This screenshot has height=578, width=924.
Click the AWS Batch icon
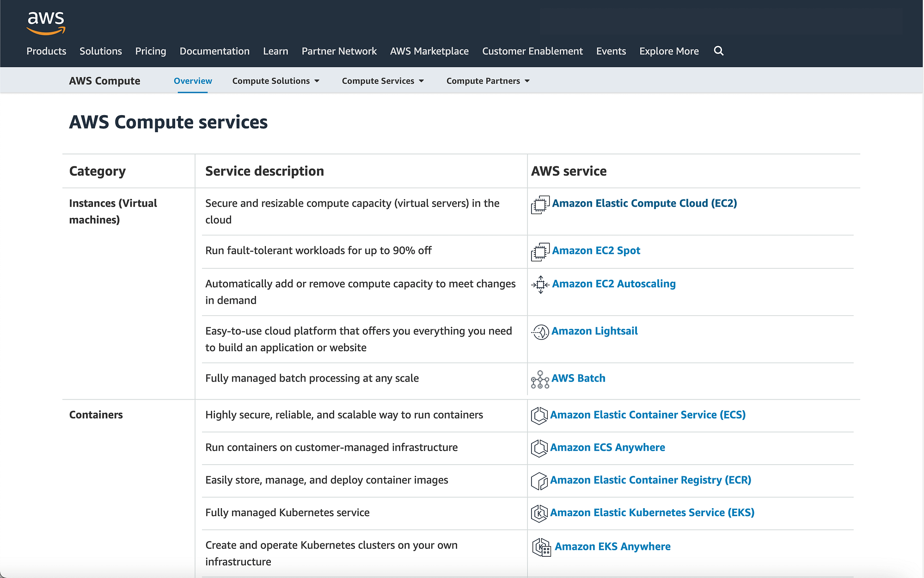pos(540,380)
